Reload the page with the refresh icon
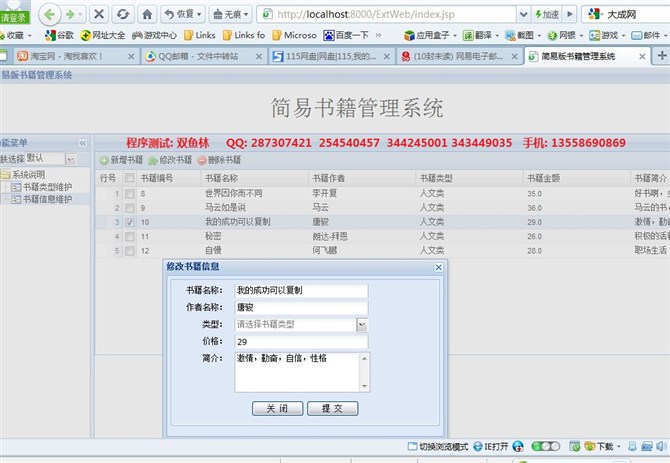670x463 pixels. [x=123, y=15]
